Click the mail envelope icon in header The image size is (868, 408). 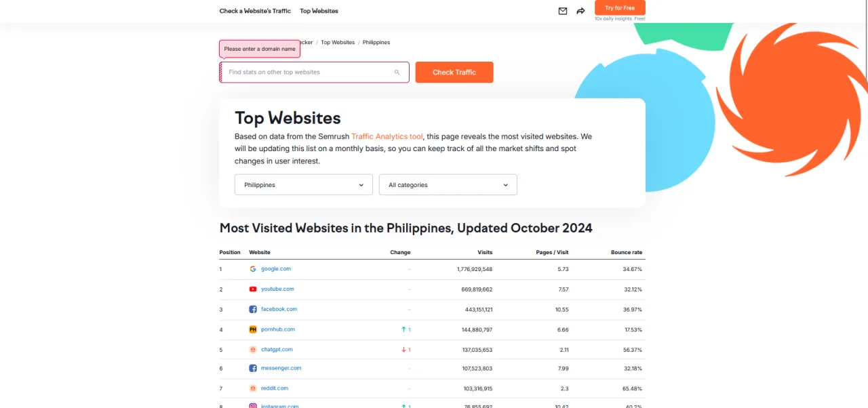563,11
